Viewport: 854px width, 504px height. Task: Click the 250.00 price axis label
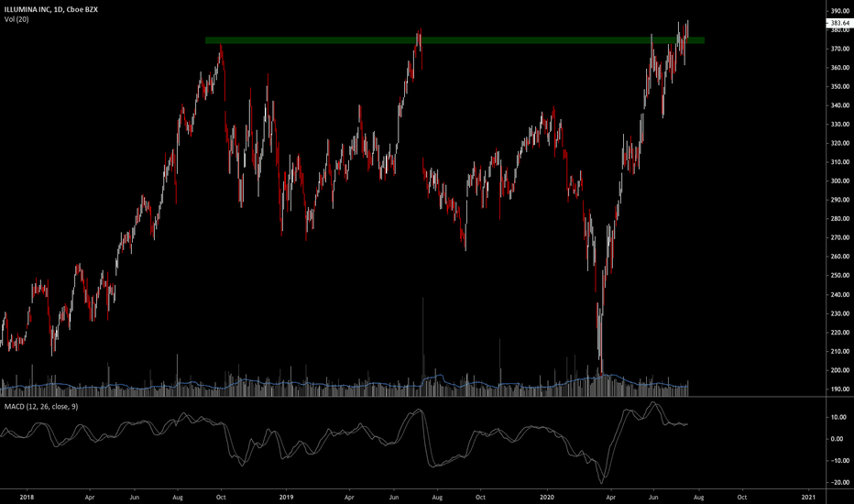pyautogui.click(x=840, y=276)
